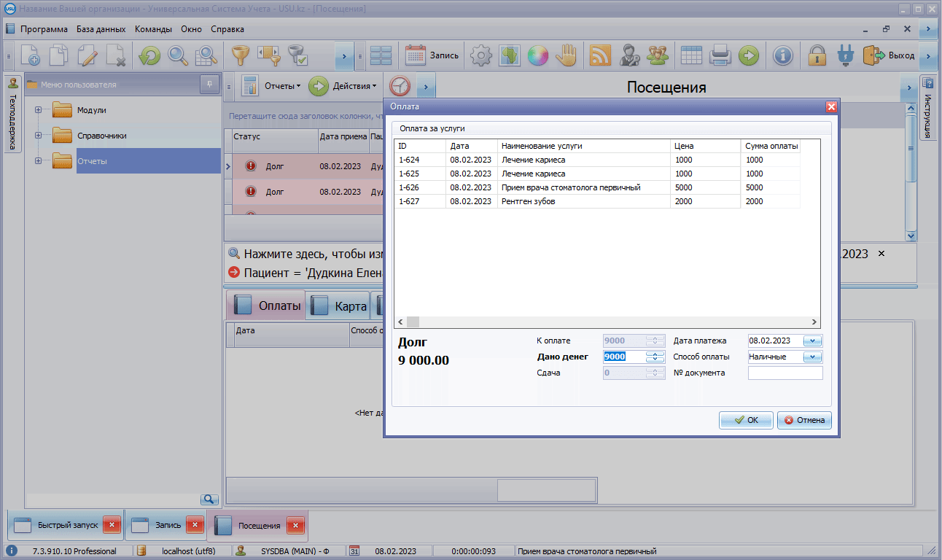
Task: Click the blue info circle toolbar icon
Action: 782,55
